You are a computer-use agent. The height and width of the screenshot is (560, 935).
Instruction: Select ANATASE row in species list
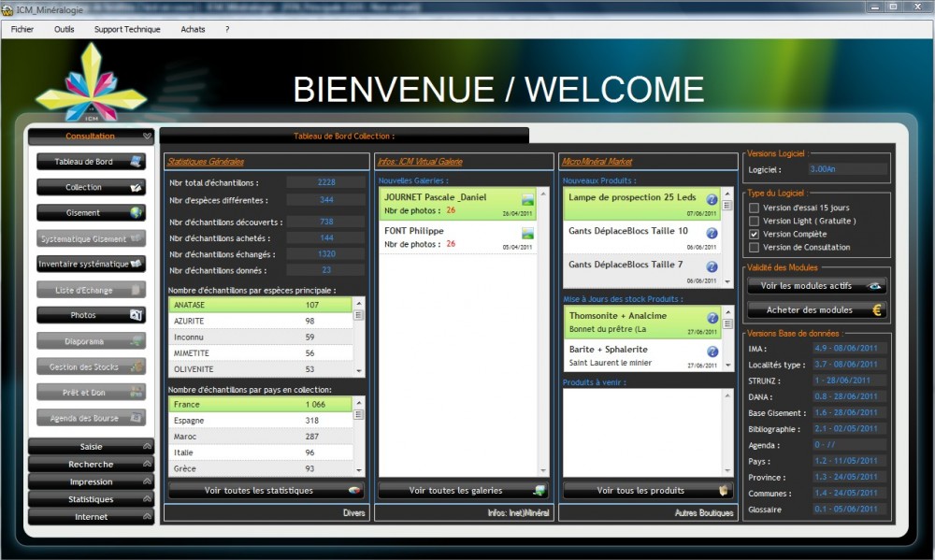261,305
